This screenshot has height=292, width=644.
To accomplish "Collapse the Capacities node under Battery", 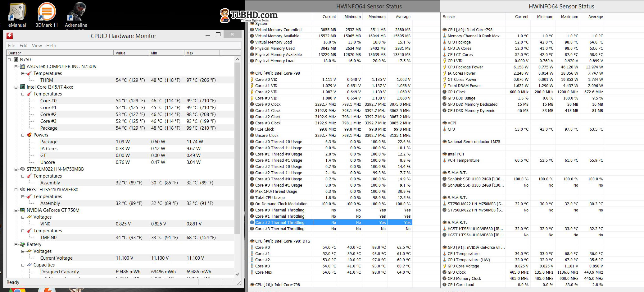I will click(x=23, y=265).
